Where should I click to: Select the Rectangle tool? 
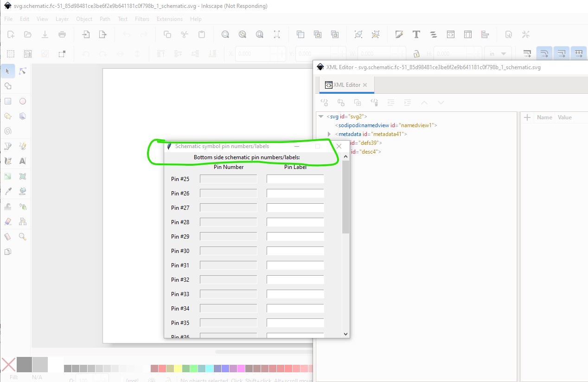pyautogui.click(x=8, y=101)
